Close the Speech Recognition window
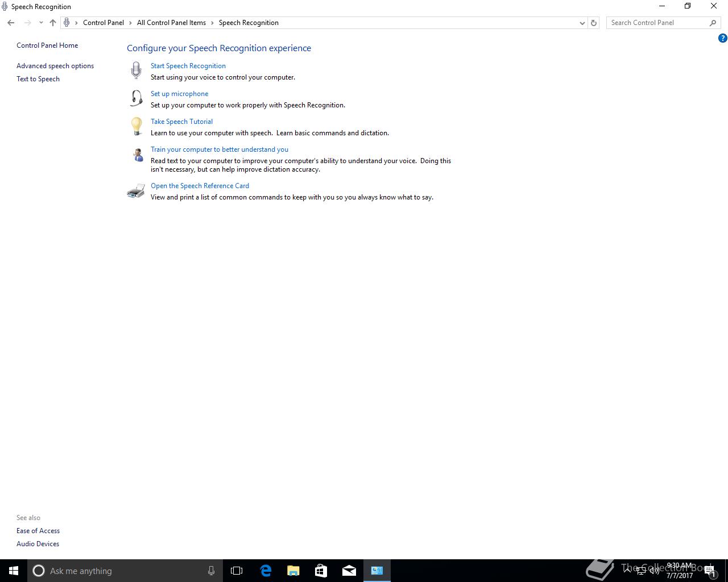Screen dimensions: 728x582 point(714,6)
